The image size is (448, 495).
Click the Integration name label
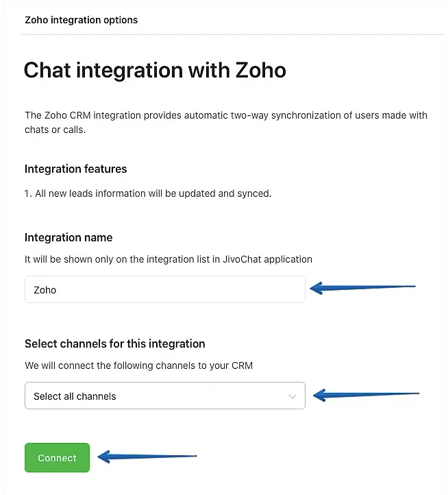pyautogui.click(x=69, y=237)
